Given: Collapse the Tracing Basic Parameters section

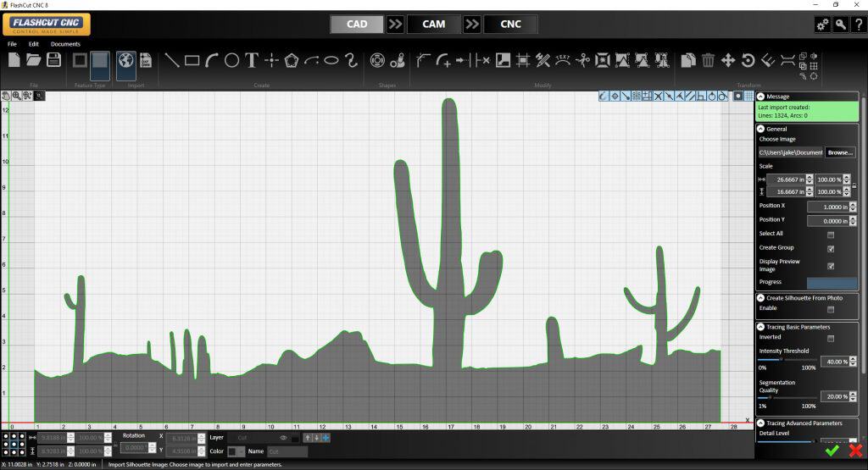Looking at the screenshot, I should (760, 327).
